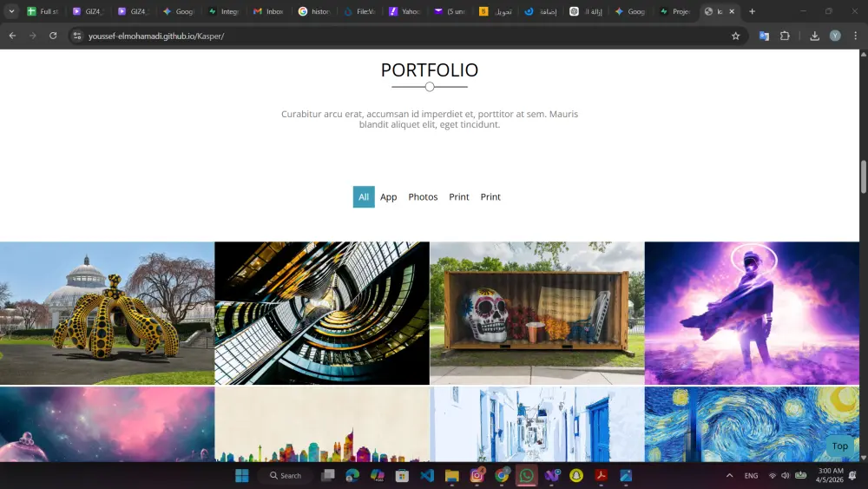Screen dimensions: 868x489
Task: Open Microsoft Copilot from the taskbar
Action: 378,476
